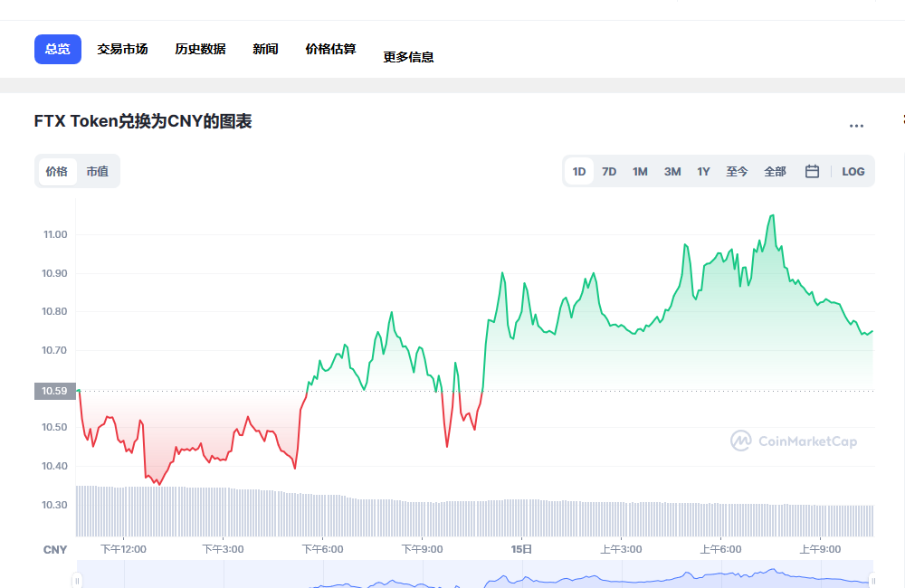905x588 pixels.
Task: Select the 全部 time range
Action: pos(776,171)
